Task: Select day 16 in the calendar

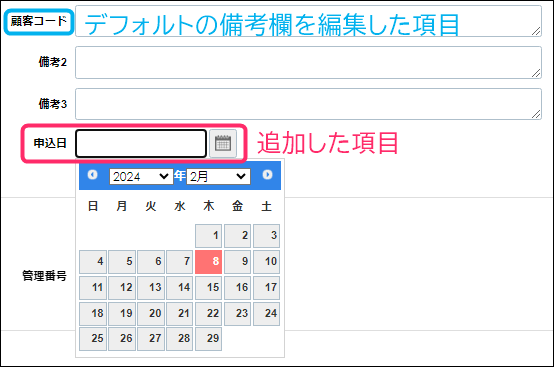Action: click(237, 288)
